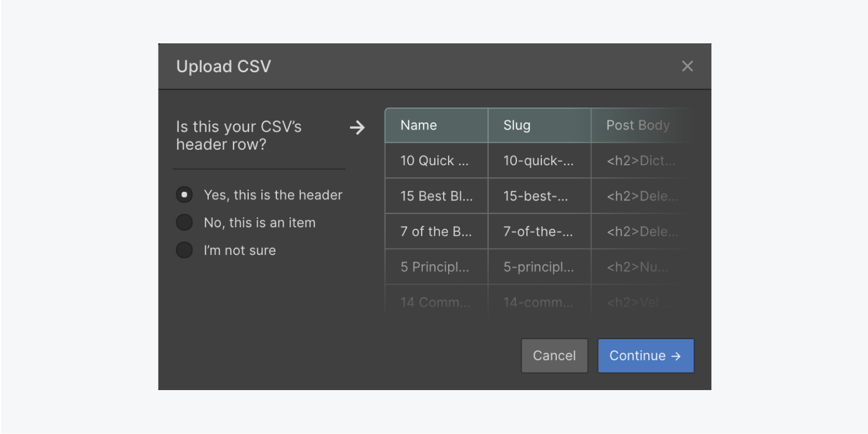Click the arrow icon inside the Continue button
Viewport: 868px width, 434px height.
(x=677, y=356)
